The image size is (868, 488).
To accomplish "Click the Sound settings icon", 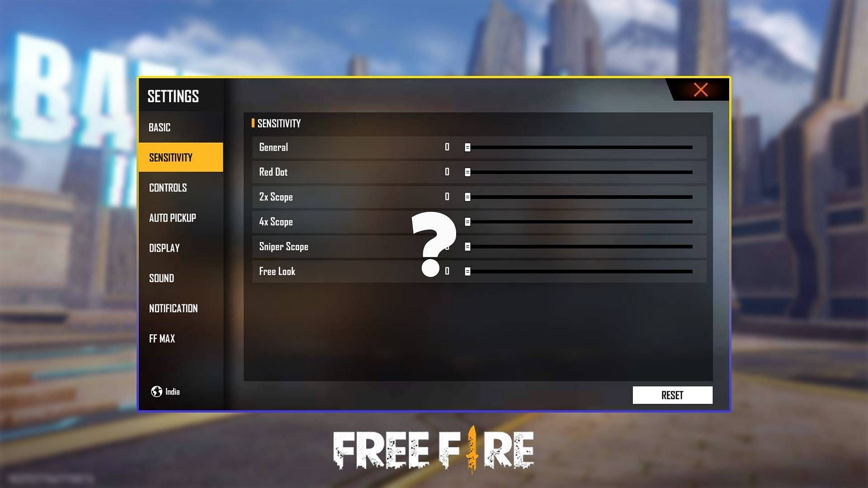I will click(161, 278).
